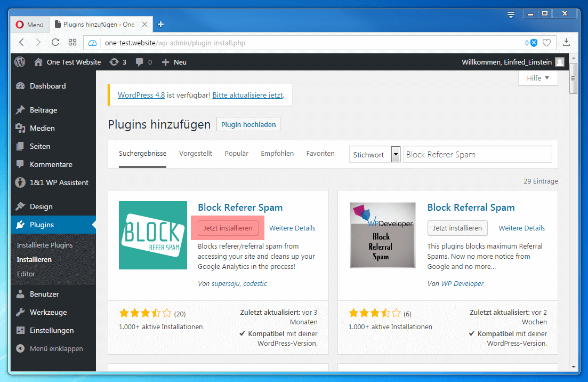Expand the Hilfe dropdown
The image size is (588, 382).
pyautogui.click(x=538, y=78)
